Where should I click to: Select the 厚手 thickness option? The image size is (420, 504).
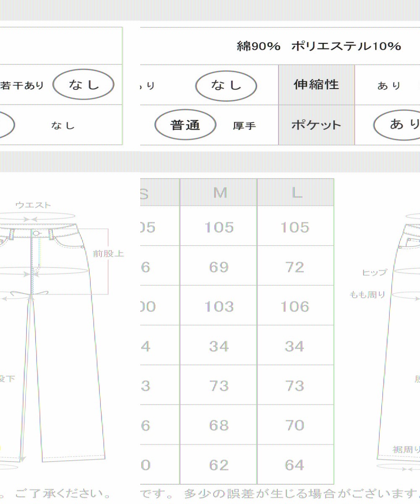point(244,126)
